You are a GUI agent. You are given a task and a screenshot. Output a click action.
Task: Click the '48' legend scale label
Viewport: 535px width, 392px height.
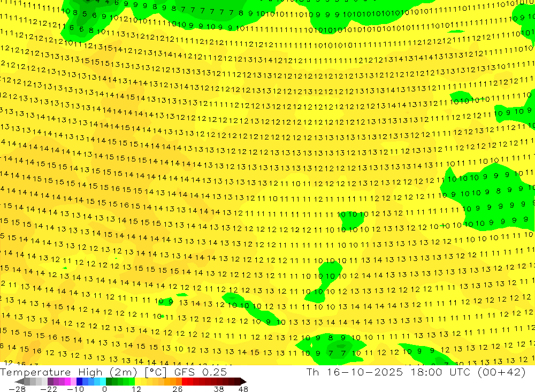point(243,389)
